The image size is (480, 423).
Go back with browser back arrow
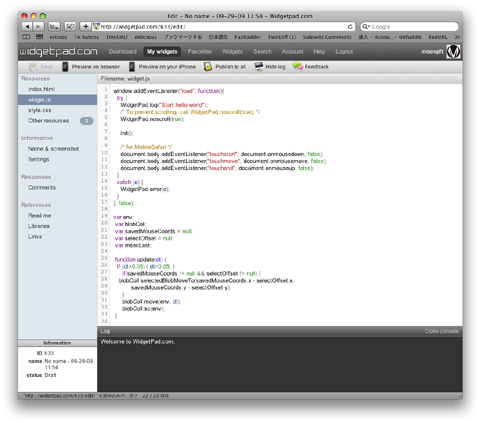27,27
